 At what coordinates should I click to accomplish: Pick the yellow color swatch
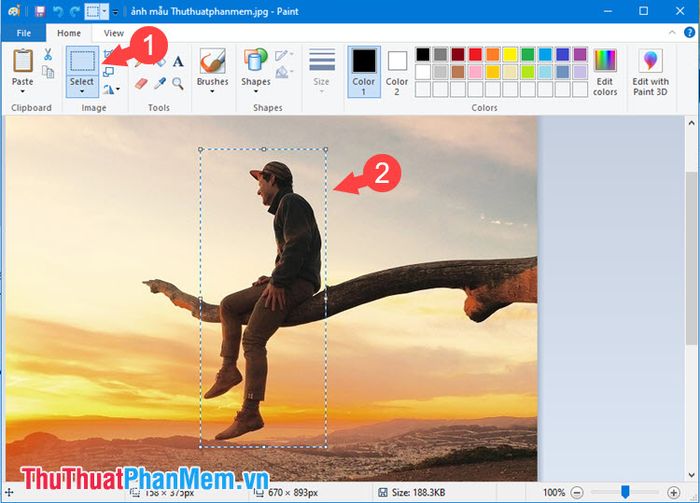coord(510,54)
